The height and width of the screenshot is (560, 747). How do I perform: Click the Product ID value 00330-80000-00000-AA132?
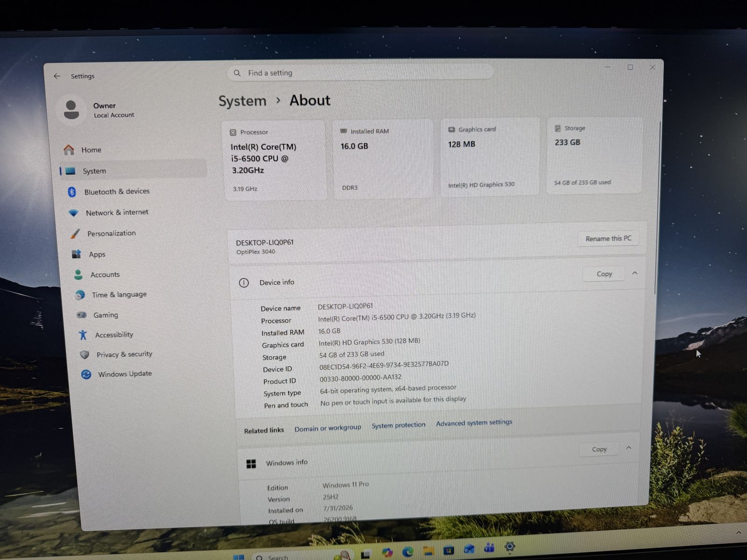point(360,378)
